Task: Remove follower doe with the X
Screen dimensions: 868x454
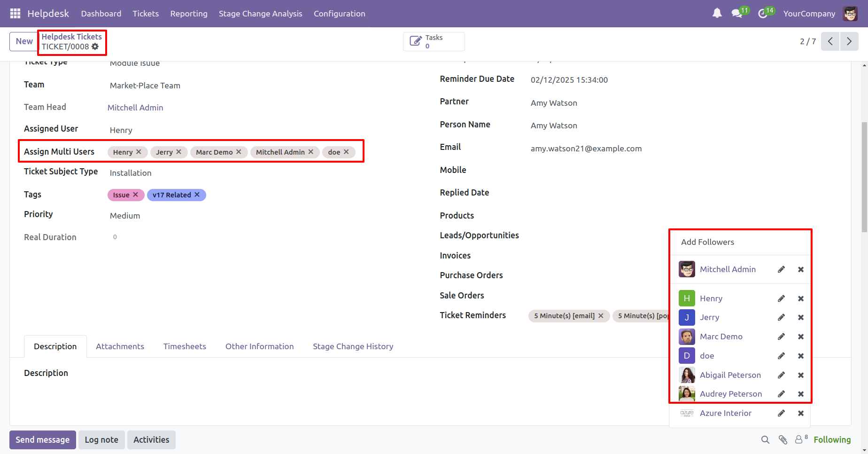Action: [801, 356]
